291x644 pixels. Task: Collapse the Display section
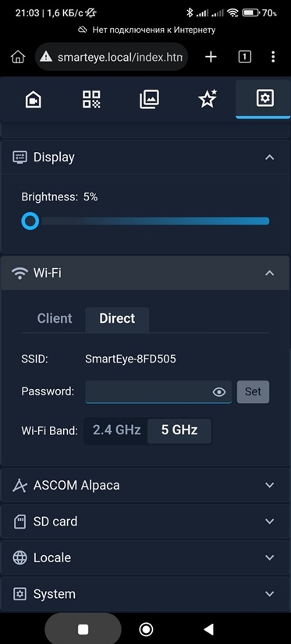pos(270,157)
